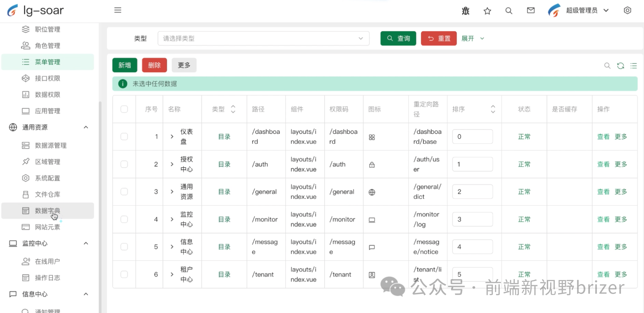The image size is (644, 313).
Task: Select 角色管理 in the sidebar menu
Action: pos(47,46)
